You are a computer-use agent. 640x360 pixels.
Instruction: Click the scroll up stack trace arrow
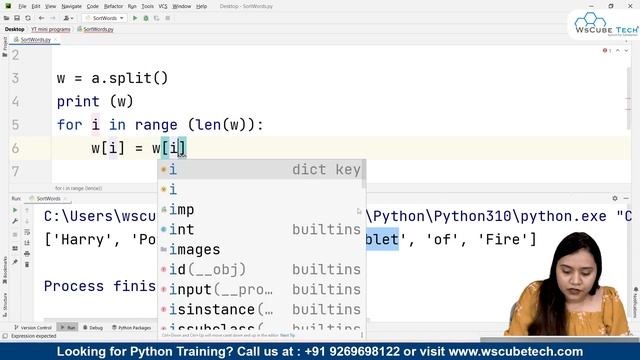point(27,210)
